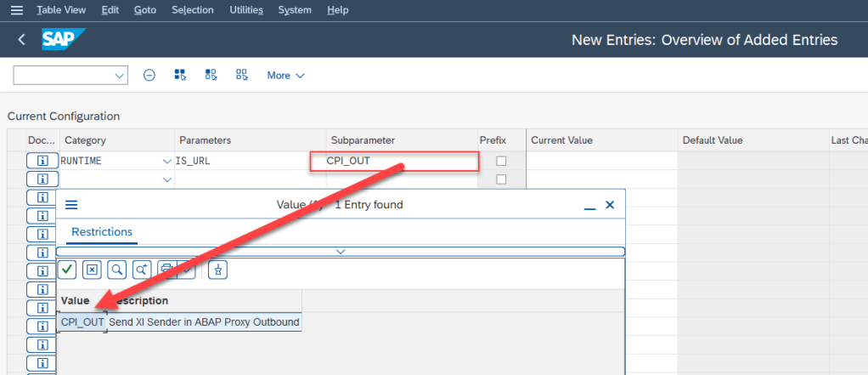868x375 pixels.
Task: Open the Utilities menu
Action: point(246,10)
